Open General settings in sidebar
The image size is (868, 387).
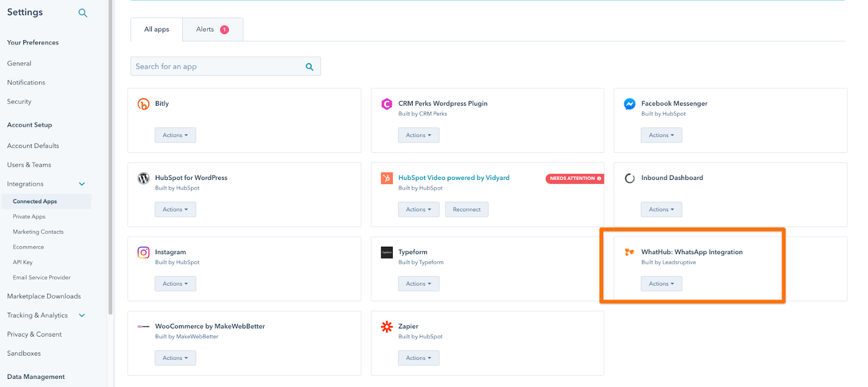point(20,63)
